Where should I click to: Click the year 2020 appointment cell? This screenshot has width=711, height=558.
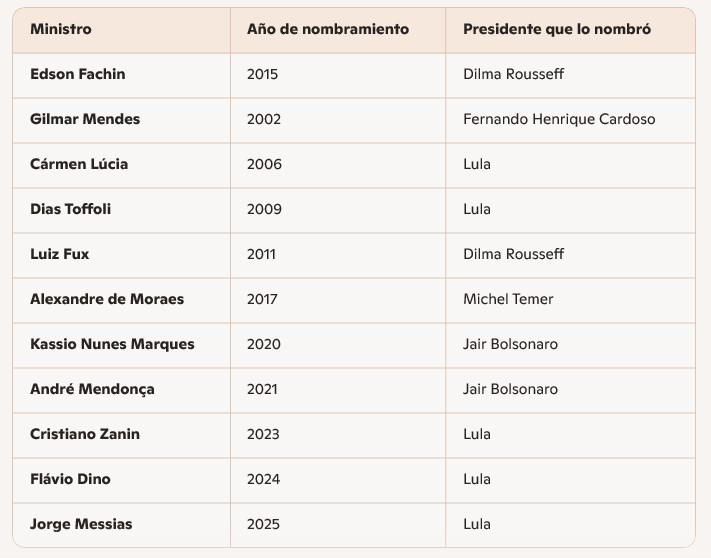[264, 344]
